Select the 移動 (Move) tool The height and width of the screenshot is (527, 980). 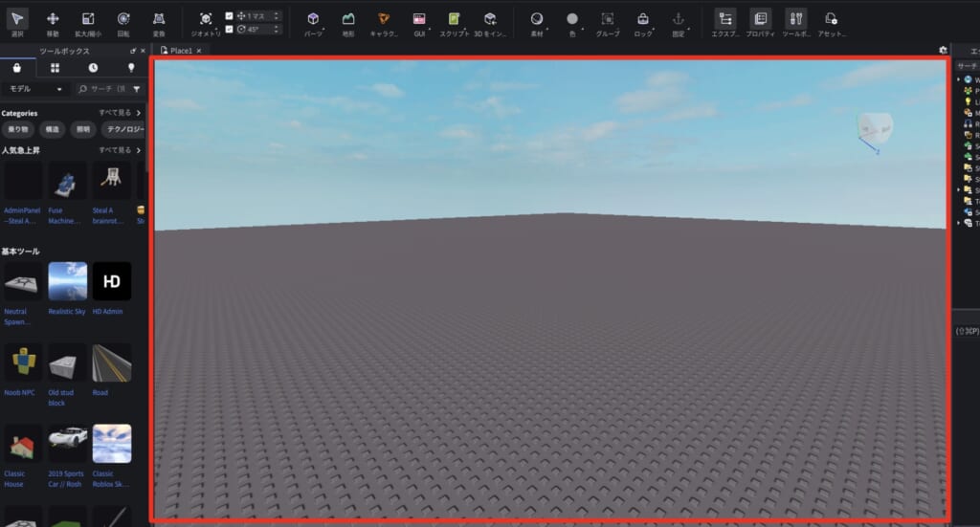(53, 19)
